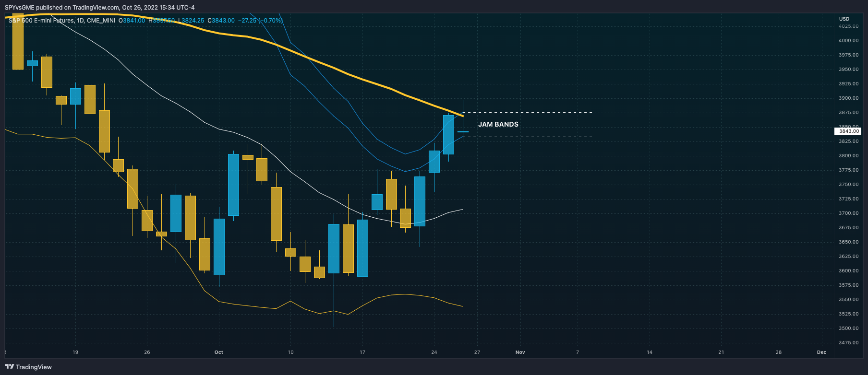Click date 21 on the time axis

[721, 352]
